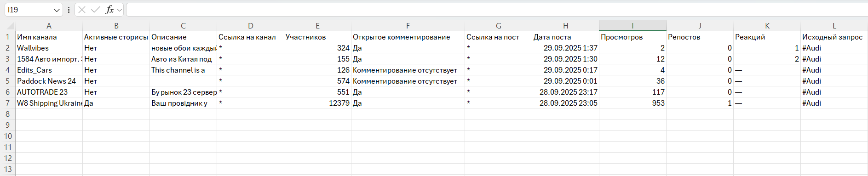Open the Name Box dropdown arrow
The height and width of the screenshot is (176, 868).
tap(57, 10)
